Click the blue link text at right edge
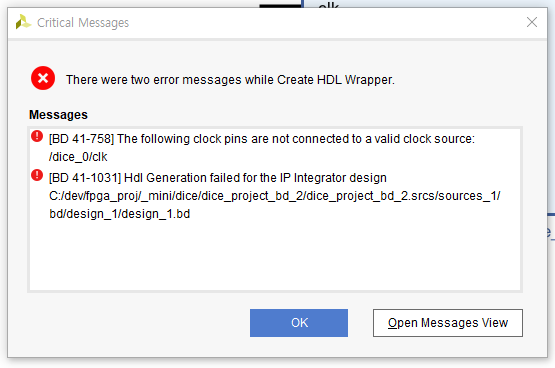Image resolution: width=555 pixels, height=368 pixels. (550, 232)
